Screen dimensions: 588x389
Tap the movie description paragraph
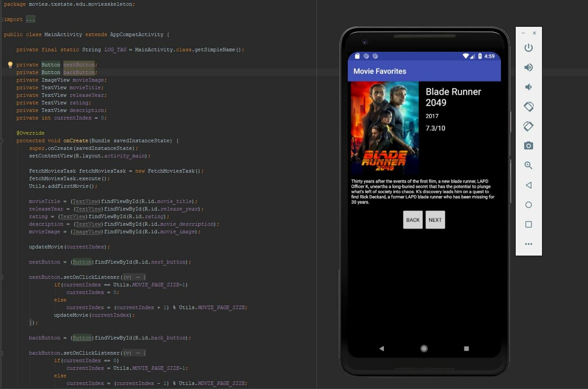click(423, 192)
